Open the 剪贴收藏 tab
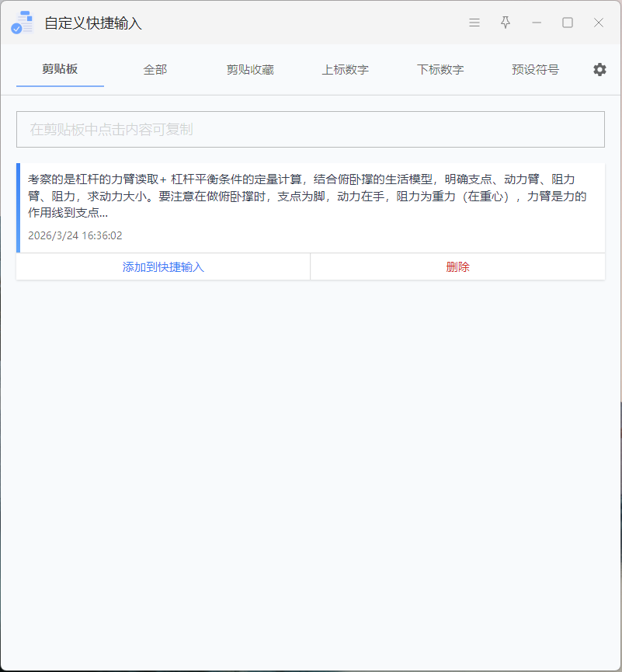The height and width of the screenshot is (672, 622). [250, 70]
